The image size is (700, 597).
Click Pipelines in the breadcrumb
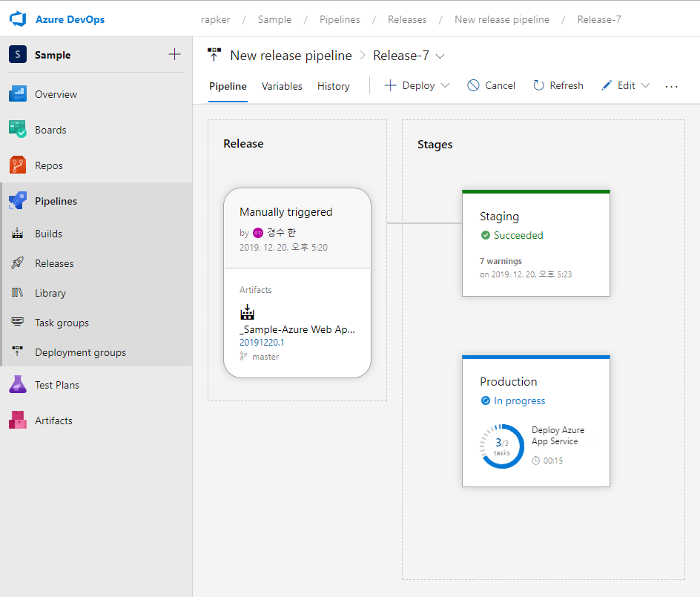[x=340, y=19]
